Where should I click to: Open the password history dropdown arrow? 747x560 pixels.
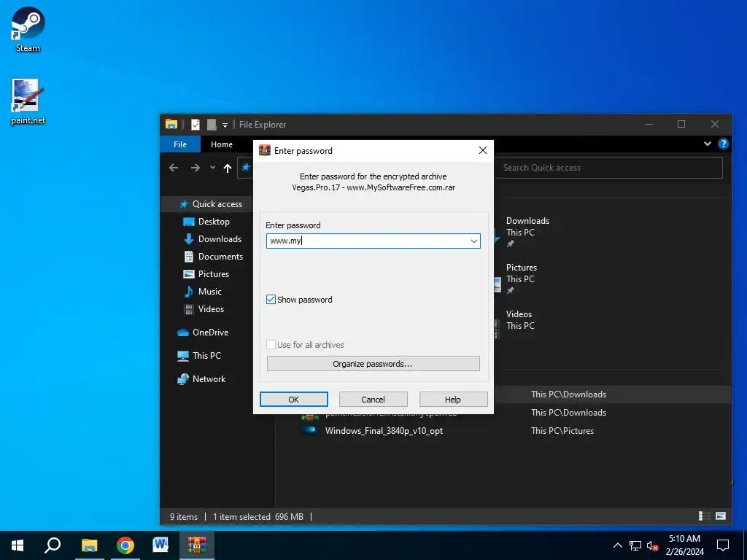coord(473,241)
